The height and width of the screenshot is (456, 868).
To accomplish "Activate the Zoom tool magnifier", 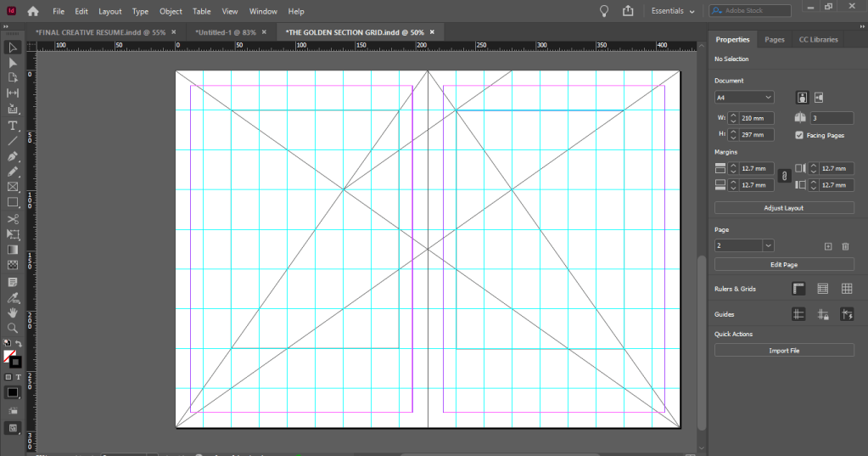I will pyautogui.click(x=13, y=328).
